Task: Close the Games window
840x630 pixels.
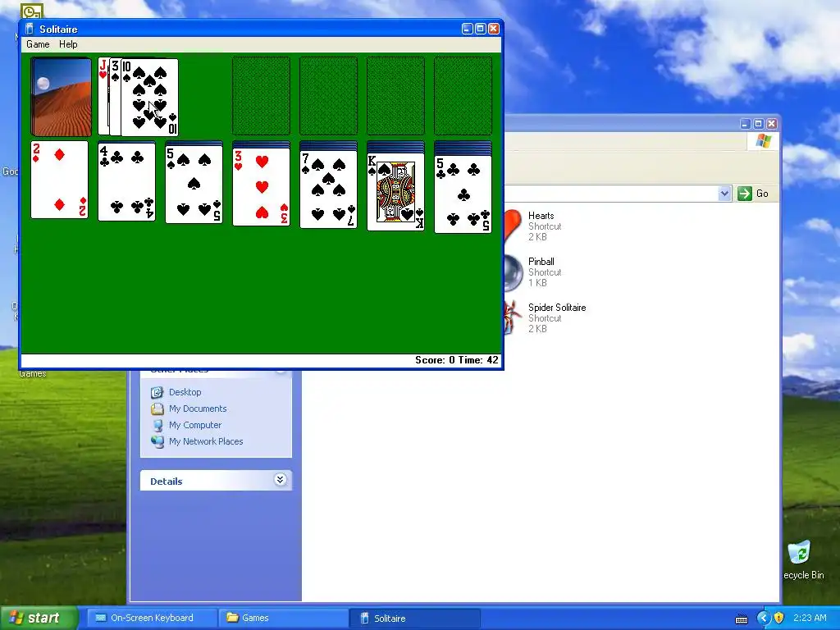Action: (x=771, y=124)
